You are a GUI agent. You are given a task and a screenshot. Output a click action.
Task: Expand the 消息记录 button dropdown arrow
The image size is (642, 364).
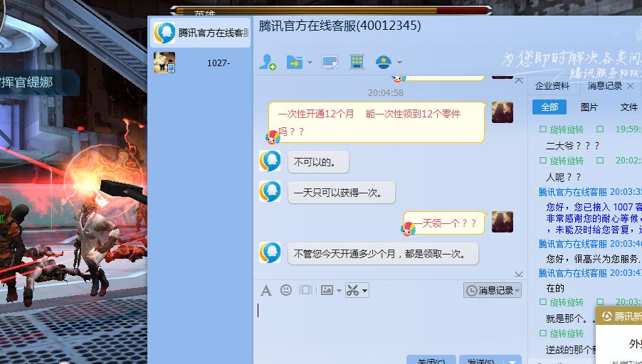click(x=518, y=291)
